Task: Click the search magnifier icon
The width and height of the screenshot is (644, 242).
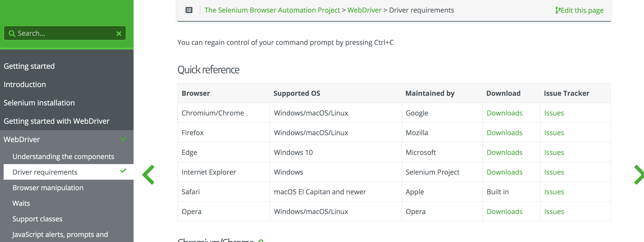Action: click(12, 33)
